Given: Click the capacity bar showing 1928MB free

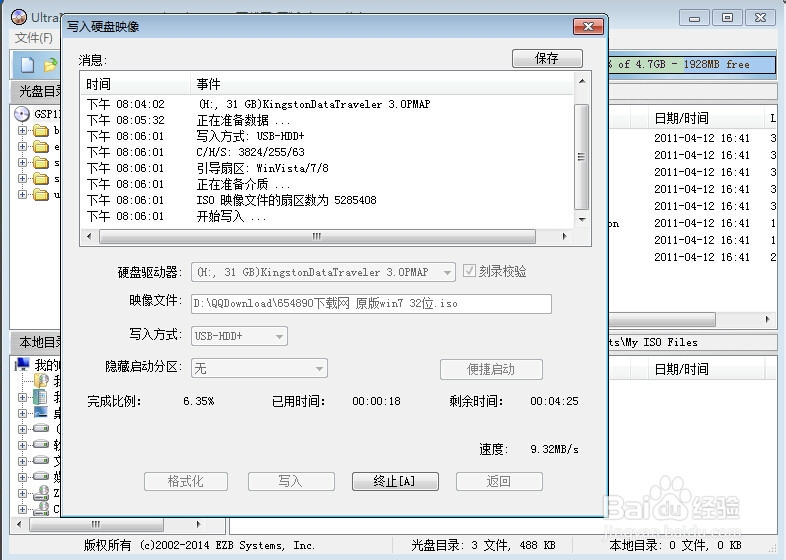Looking at the screenshot, I should pos(692,64).
